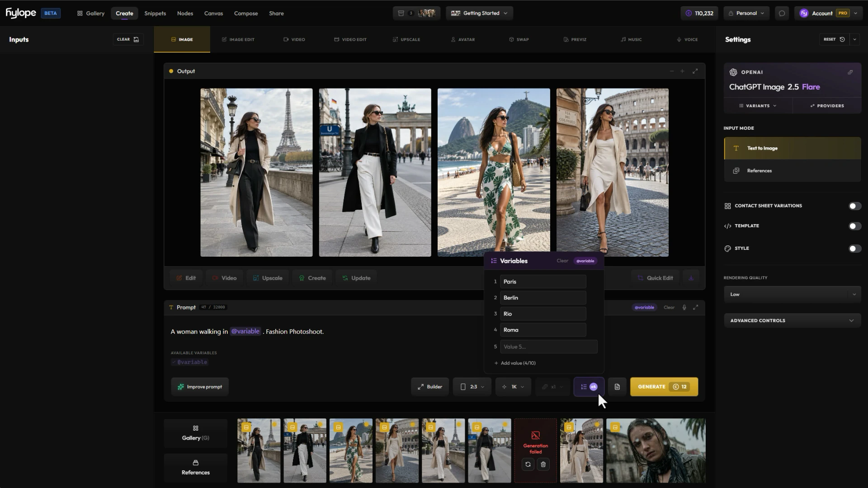
Task: Click the download icon beside Quick Edit
Action: point(691,278)
